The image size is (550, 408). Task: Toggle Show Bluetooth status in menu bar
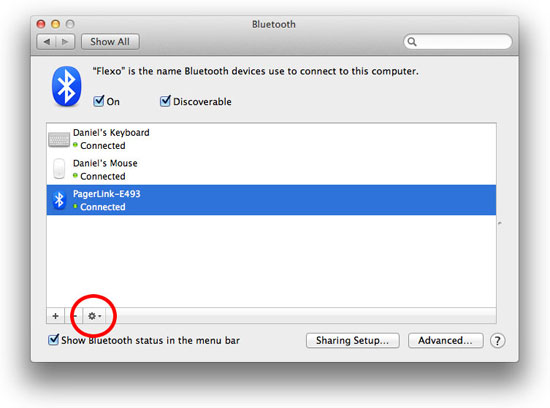point(53,340)
